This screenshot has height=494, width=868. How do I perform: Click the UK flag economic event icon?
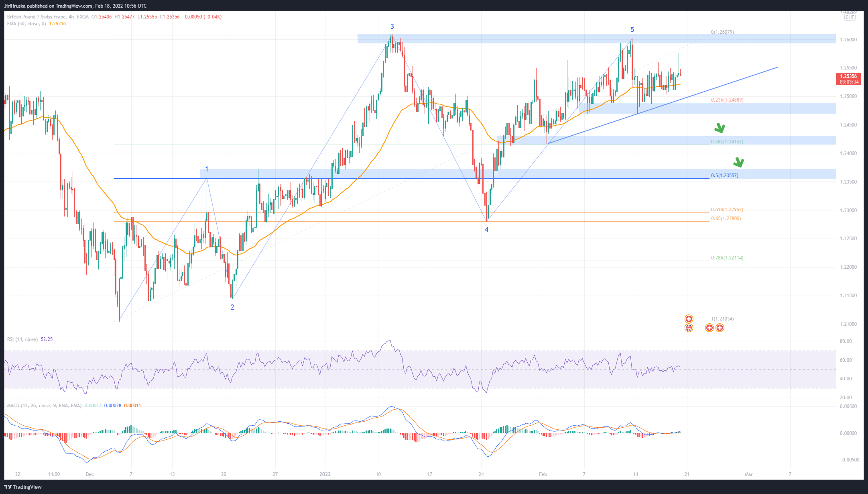(x=689, y=328)
